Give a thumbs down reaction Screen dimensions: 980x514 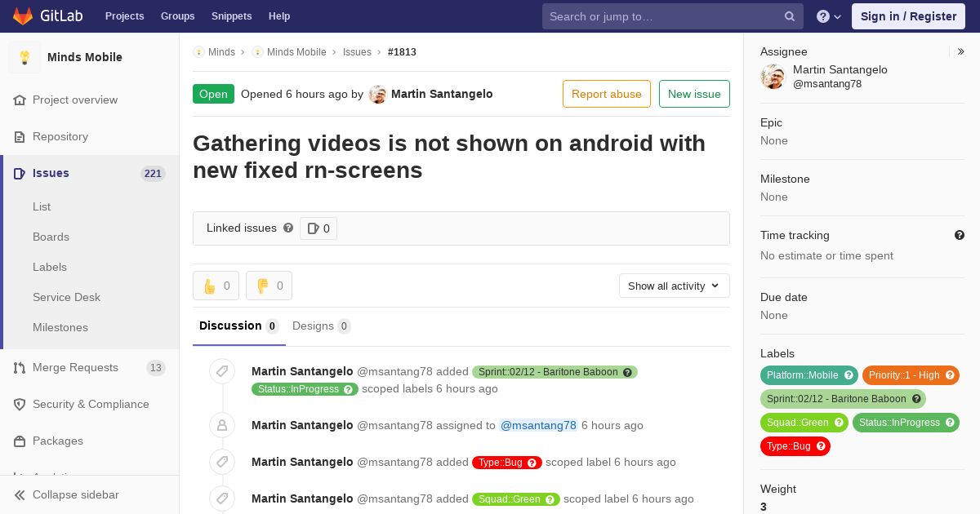269,286
